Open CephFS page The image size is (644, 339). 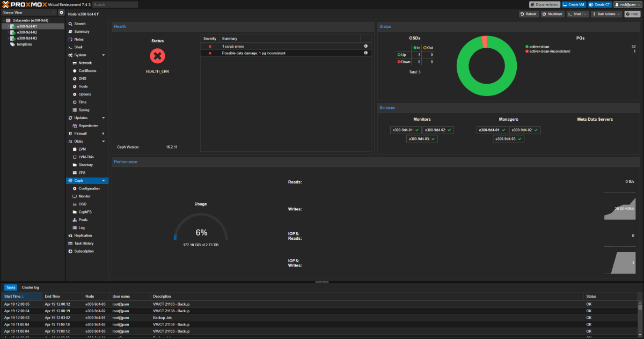[87, 212]
